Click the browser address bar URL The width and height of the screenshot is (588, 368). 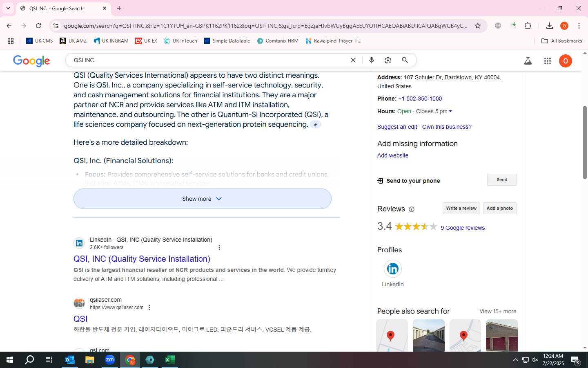(x=265, y=26)
